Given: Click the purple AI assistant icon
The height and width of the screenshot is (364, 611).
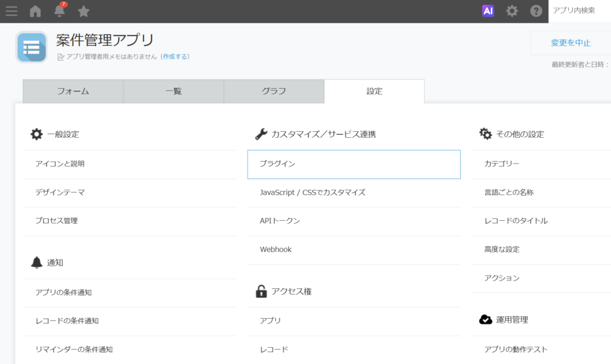Looking at the screenshot, I should click(488, 11).
